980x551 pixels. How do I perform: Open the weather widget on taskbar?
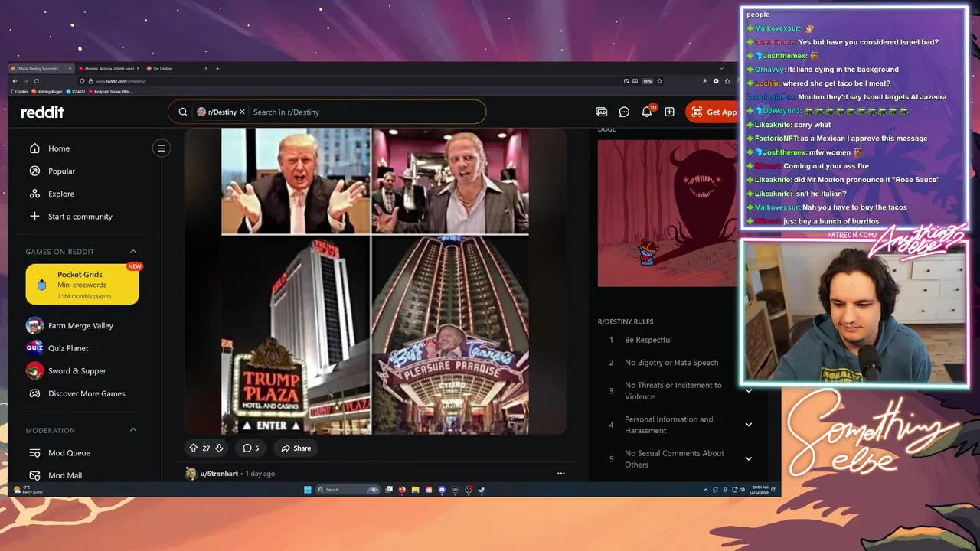pos(28,490)
